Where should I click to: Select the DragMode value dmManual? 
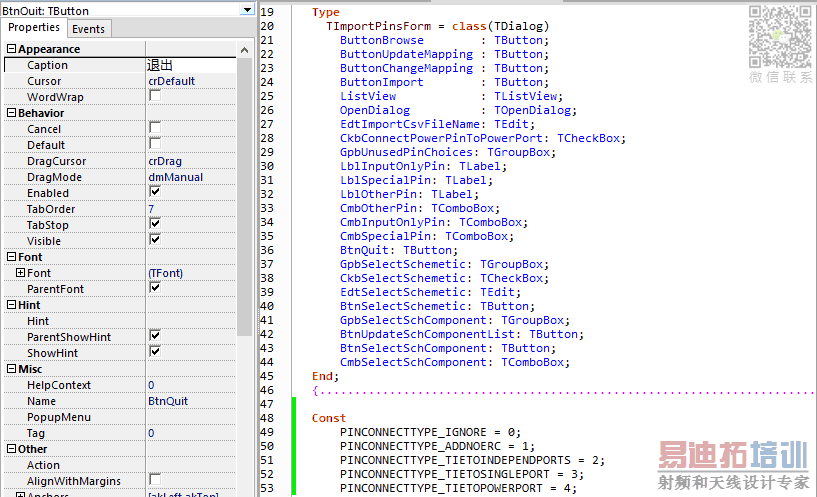(176, 177)
